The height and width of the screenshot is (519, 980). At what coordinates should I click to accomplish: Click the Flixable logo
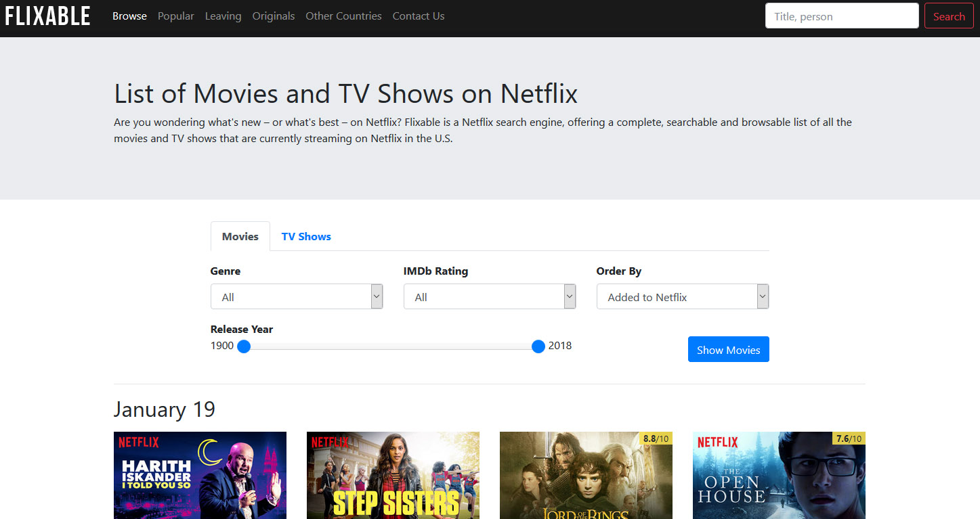pos(47,15)
